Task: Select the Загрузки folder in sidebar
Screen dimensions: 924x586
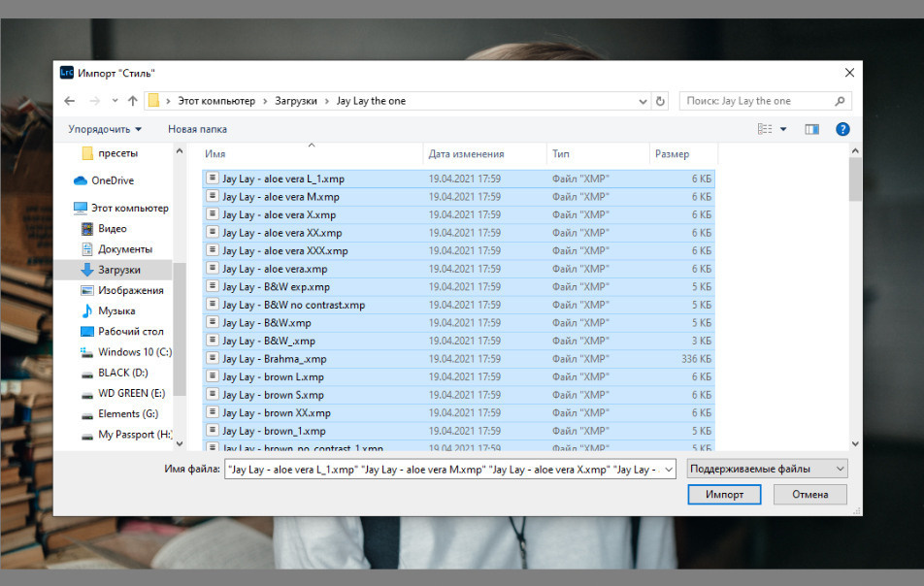Action: pos(118,270)
